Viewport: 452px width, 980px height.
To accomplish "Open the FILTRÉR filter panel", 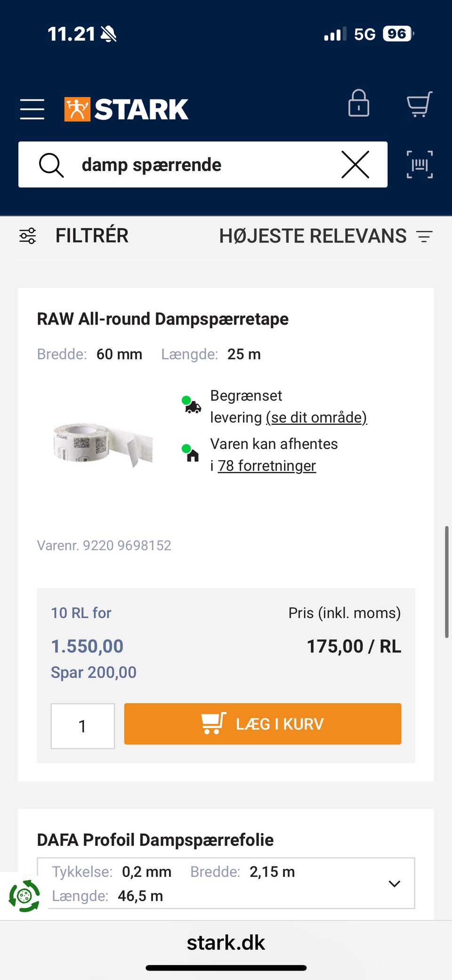I will pyautogui.click(x=92, y=235).
